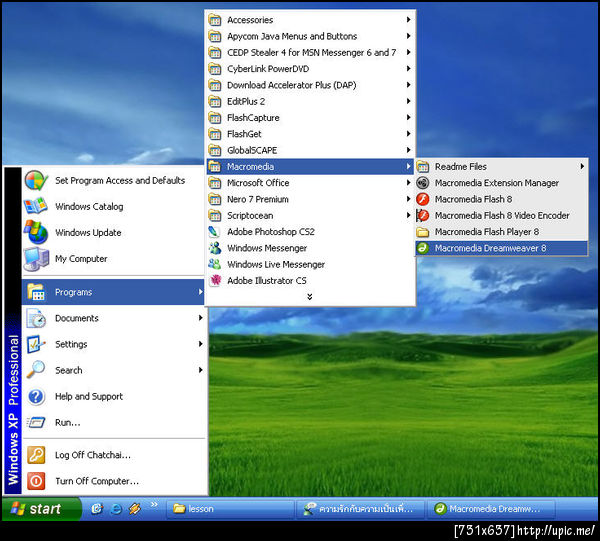Expand the EditPlus 2 submenu arrow
Viewport: 600px width, 541px height.
click(x=408, y=101)
